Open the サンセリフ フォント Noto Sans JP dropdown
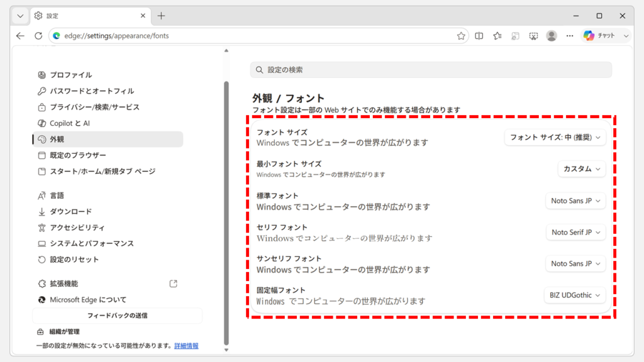This screenshot has width=644, height=362. coord(575,263)
